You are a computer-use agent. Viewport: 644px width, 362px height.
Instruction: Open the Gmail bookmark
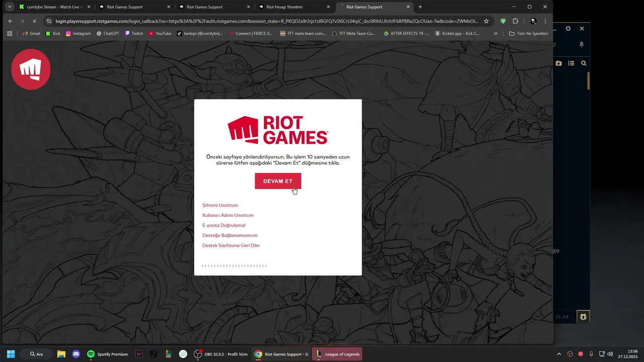pos(31,34)
